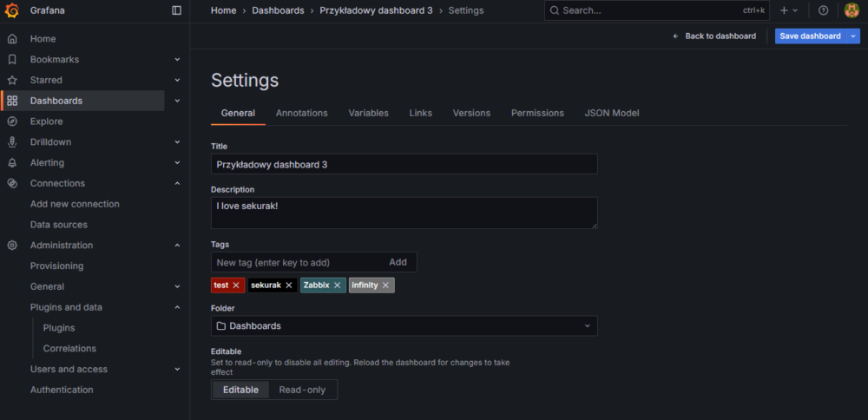The width and height of the screenshot is (868, 420).
Task: Open the user profile avatar
Action: [852, 10]
